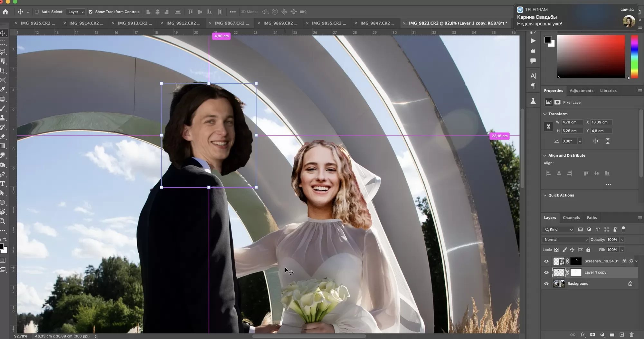The image size is (644, 339).
Task: Switch to the Channels tab
Action: click(x=571, y=218)
